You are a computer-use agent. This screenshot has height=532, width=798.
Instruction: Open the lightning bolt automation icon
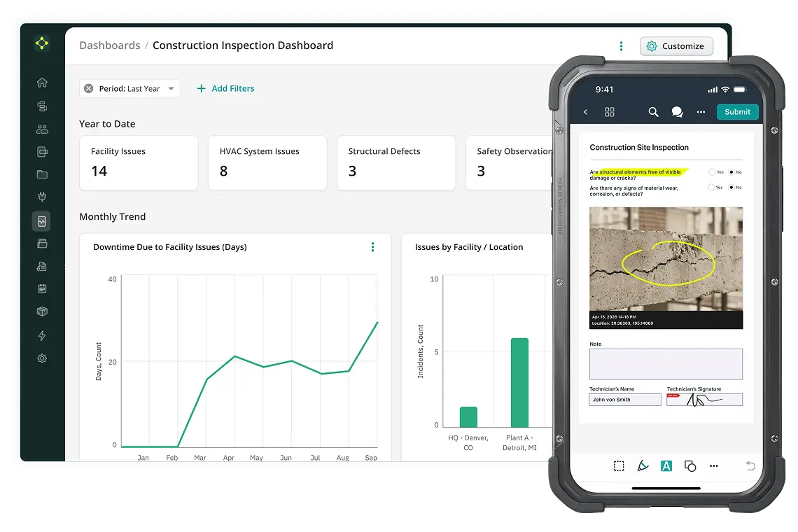[42, 335]
